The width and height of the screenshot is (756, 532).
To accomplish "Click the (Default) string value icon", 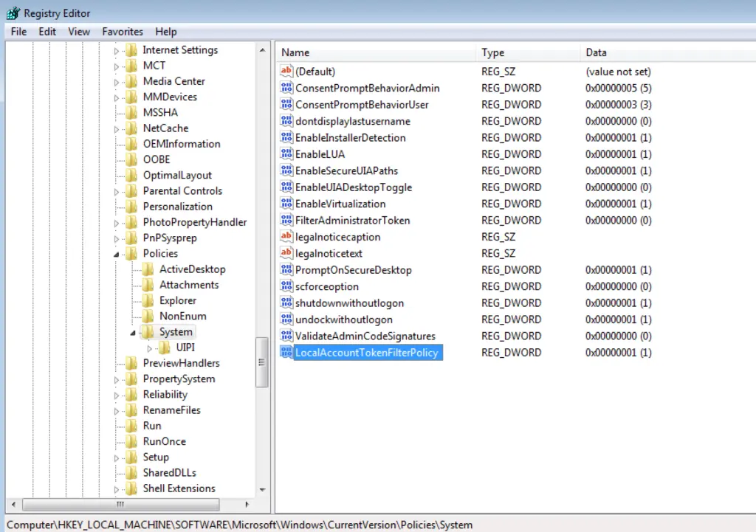I will click(286, 72).
